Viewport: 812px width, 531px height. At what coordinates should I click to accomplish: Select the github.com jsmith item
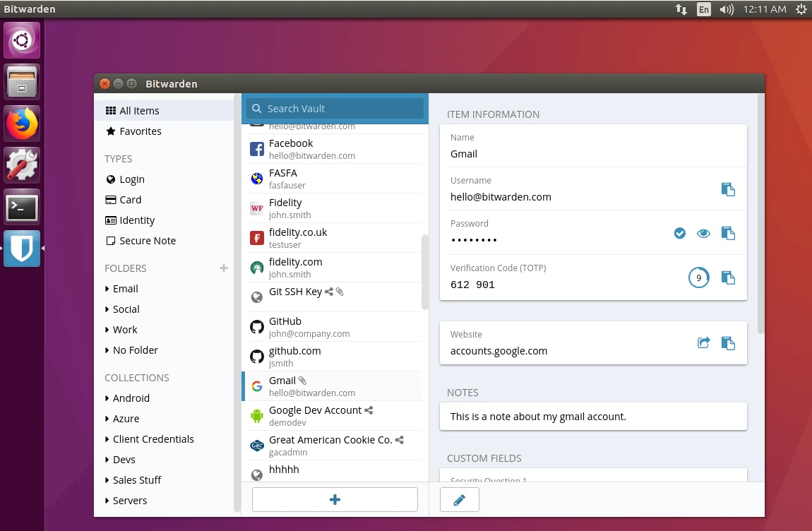click(335, 357)
